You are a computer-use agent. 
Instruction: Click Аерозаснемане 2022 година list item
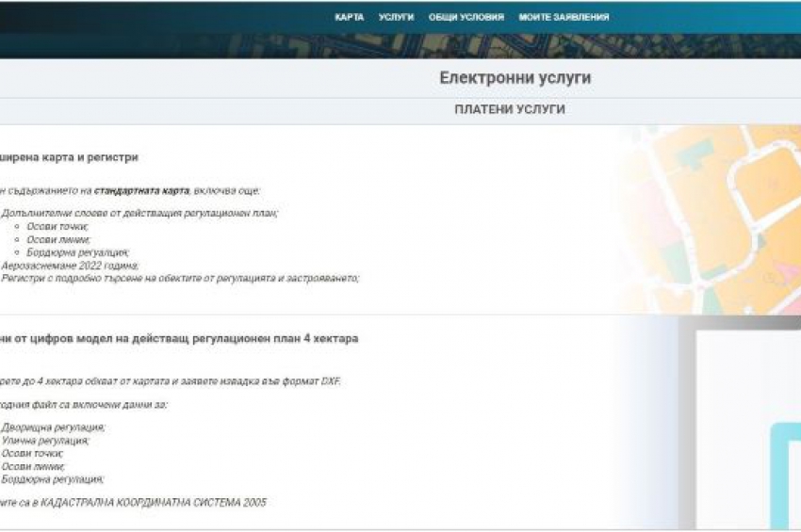(70, 266)
